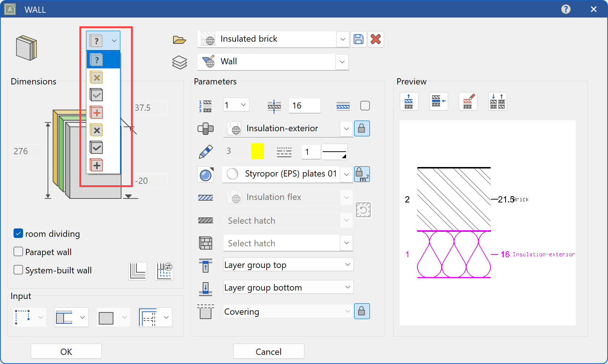Screen dimensions: 608x364
Task: Click the lock icon beside Insulation-exterior
Action: [x=361, y=128]
